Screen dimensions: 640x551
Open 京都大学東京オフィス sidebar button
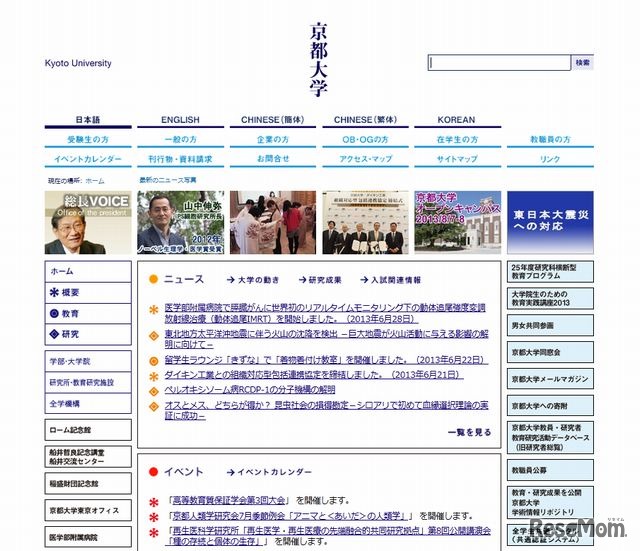[x=88, y=510]
